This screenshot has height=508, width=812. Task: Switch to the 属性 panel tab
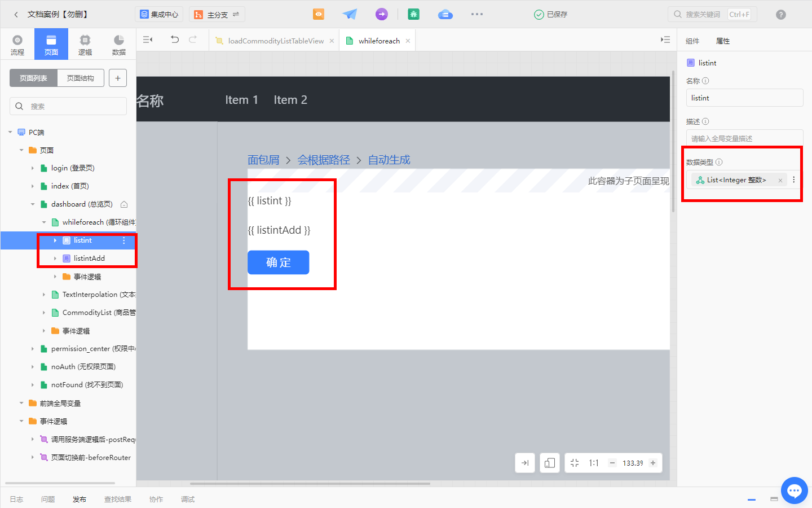(x=722, y=40)
